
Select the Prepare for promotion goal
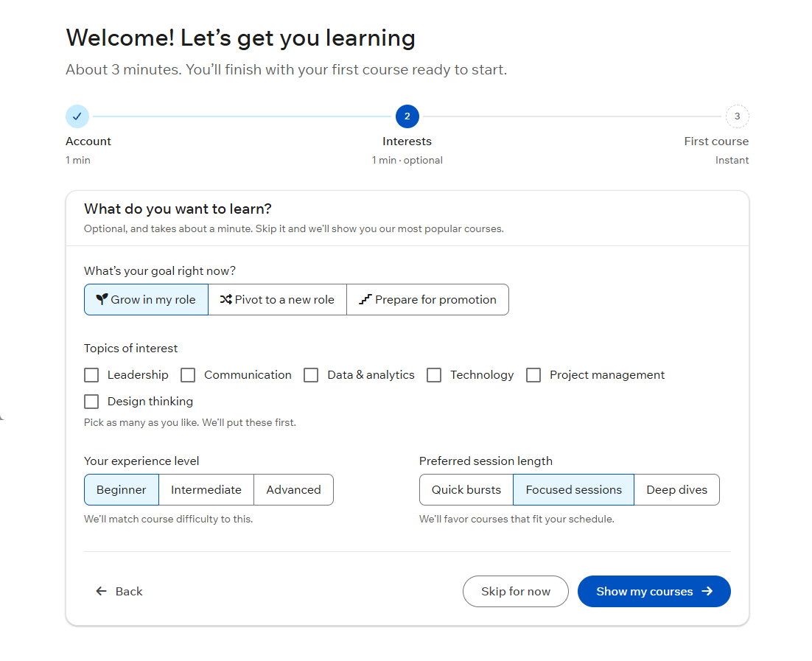[428, 299]
